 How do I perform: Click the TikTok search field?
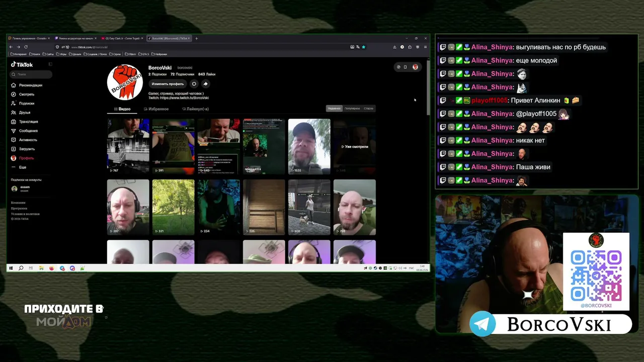tap(32, 74)
